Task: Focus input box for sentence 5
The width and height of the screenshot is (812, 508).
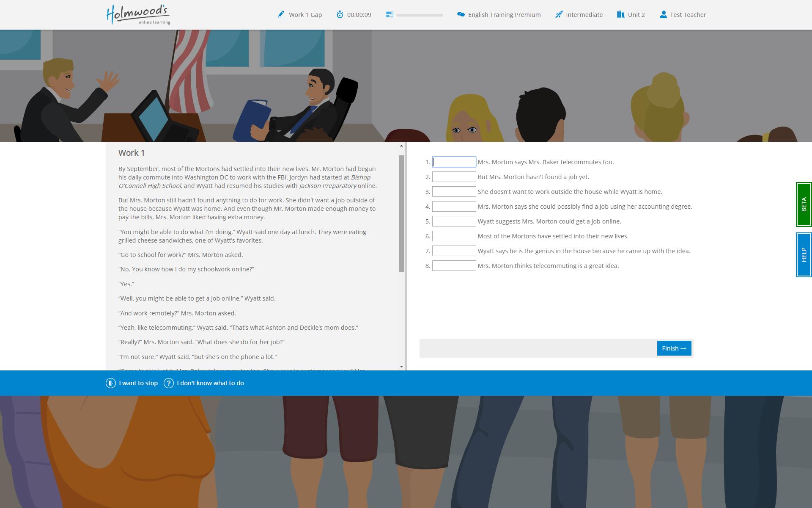Action: (x=454, y=221)
